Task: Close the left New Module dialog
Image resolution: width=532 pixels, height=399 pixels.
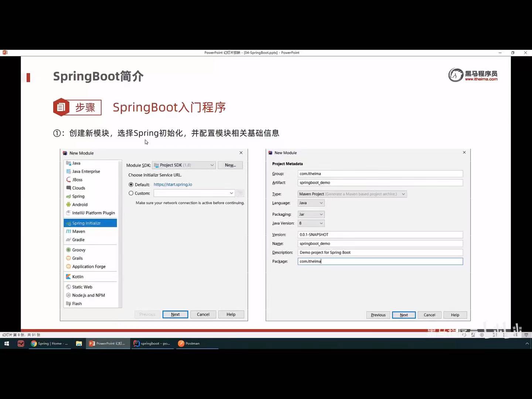Action: click(241, 153)
